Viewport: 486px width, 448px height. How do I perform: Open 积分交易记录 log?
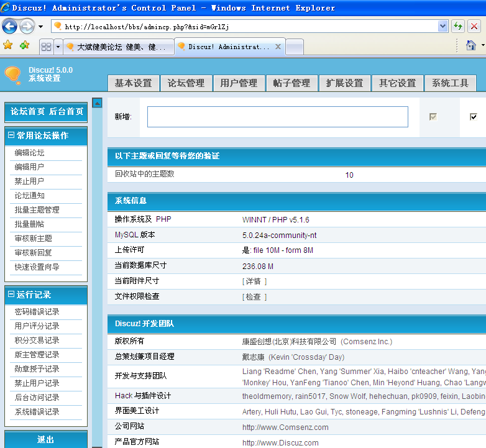coord(37,340)
